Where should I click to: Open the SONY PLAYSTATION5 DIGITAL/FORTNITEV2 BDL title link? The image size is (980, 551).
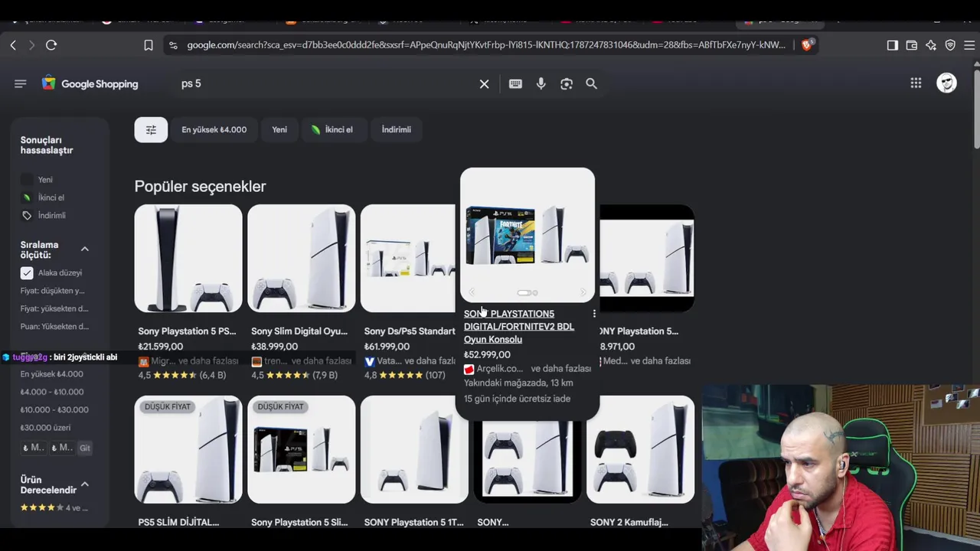pos(519,327)
